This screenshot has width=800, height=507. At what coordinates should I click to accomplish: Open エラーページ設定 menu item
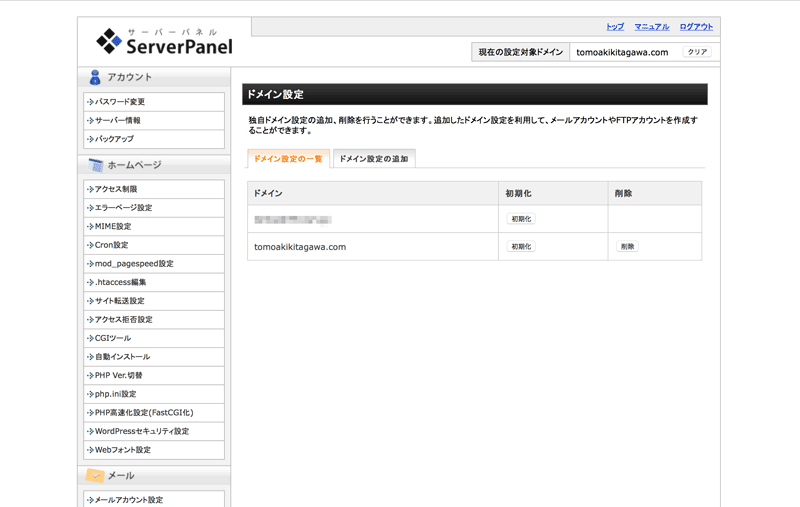coord(154,208)
